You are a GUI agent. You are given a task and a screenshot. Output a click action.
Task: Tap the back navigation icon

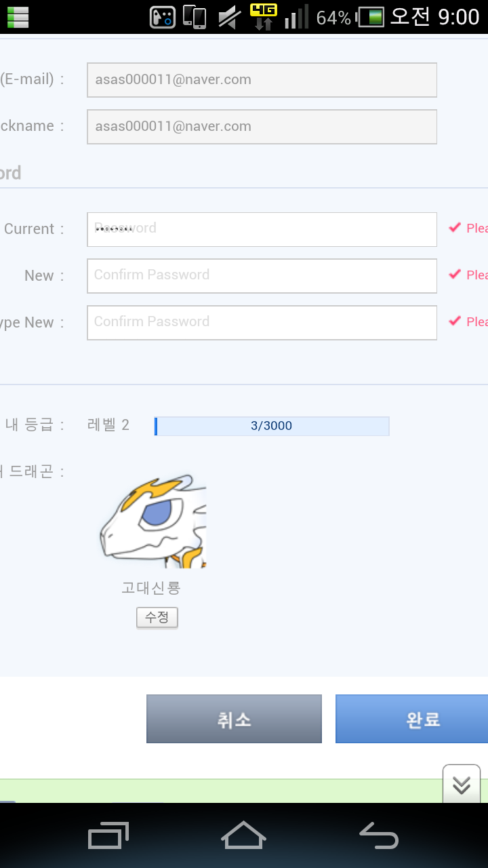click(x=379, y=835)
